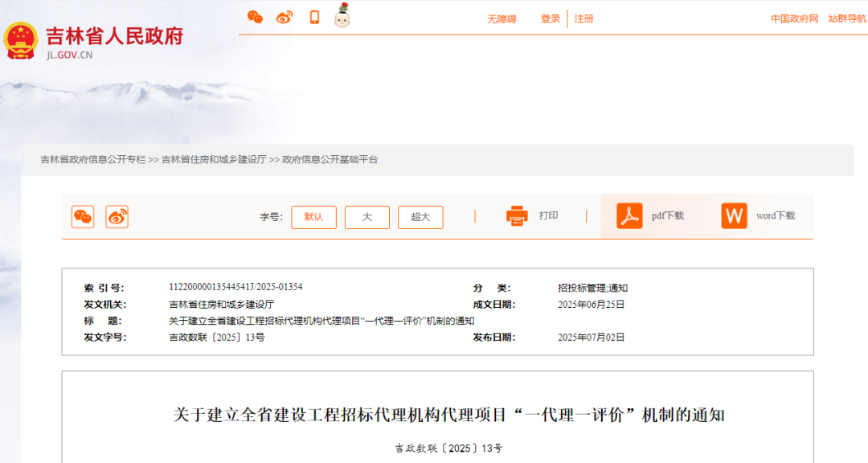The height and width of the screenshot is (463, 868).
Task: Open 无障碍 accessibility mode
Action: [502, 18]
